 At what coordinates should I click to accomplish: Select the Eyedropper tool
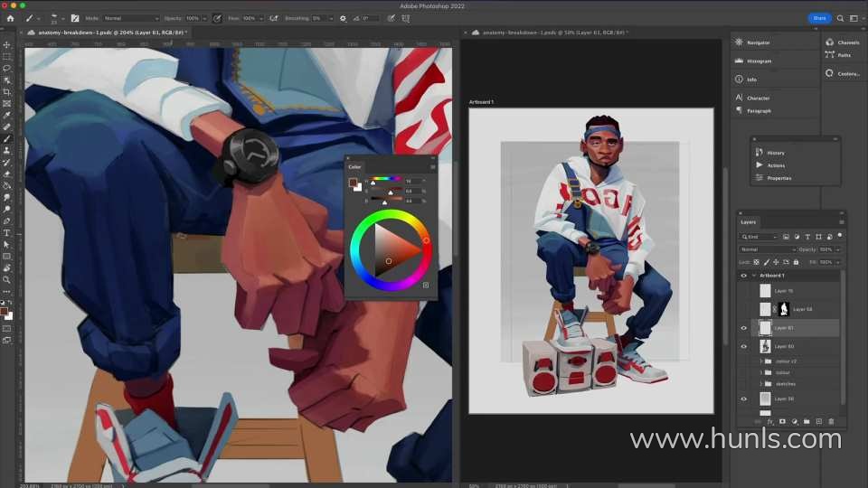(6, 115)
